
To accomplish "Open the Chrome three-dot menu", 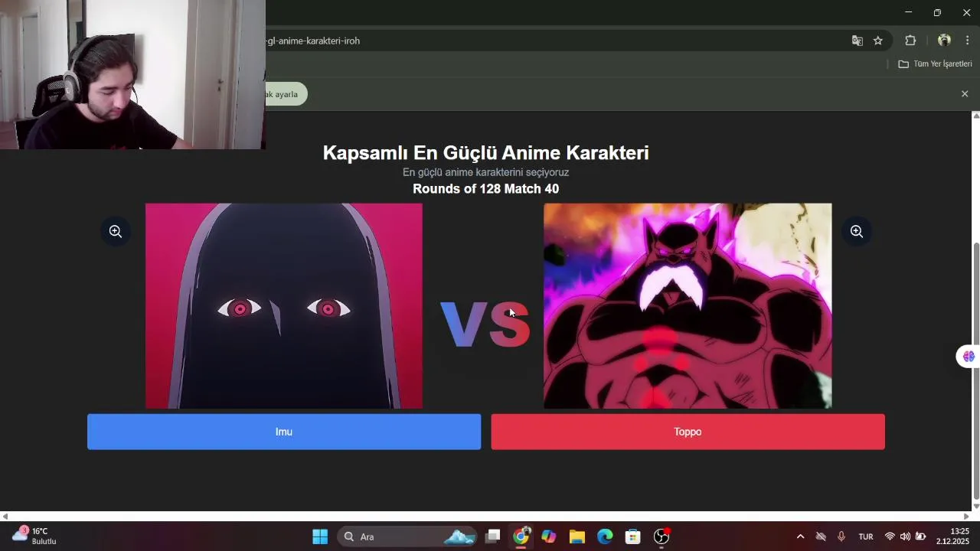I will point(968,41).
